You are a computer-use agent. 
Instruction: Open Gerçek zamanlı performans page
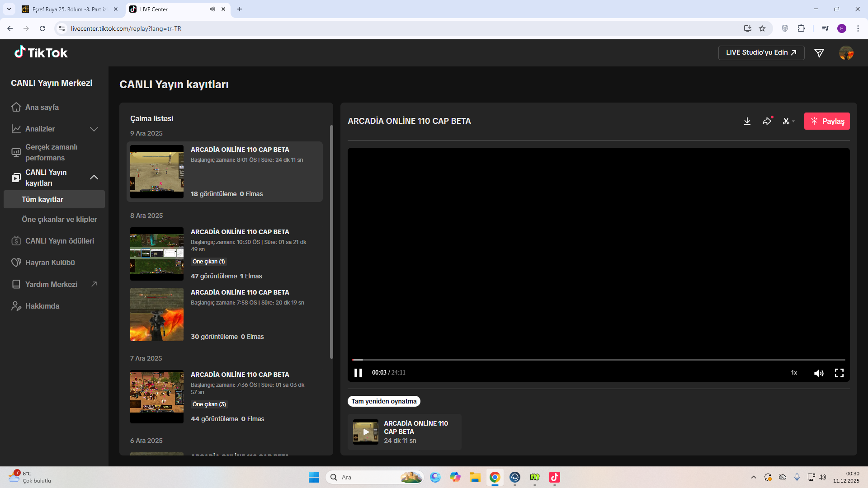click(x=54, y=152)
